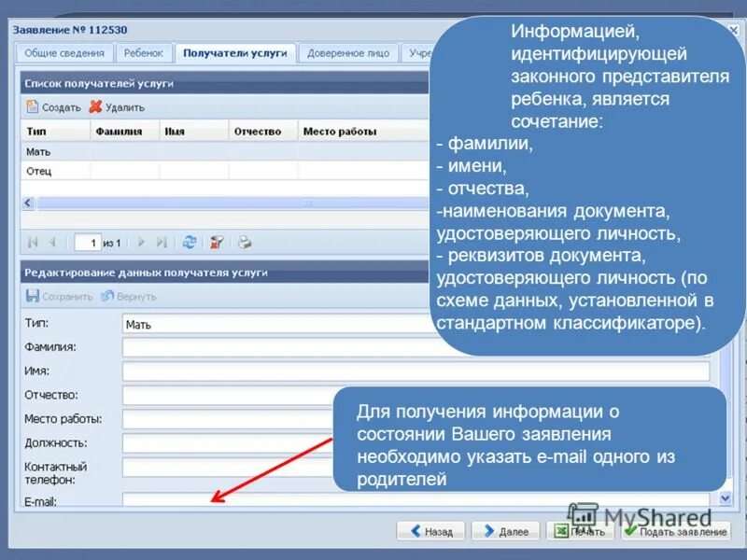Click inside the E-mail input field
Image resolution: width=747 pixels, height=560 pixels.
click(x=233, y=500)
